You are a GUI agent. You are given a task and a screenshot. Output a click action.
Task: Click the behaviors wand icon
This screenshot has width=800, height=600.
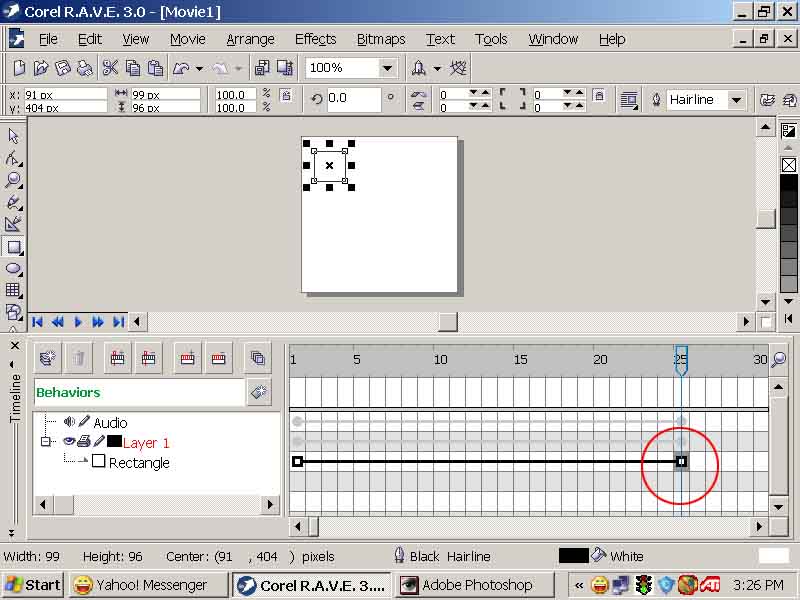point(259,392)
